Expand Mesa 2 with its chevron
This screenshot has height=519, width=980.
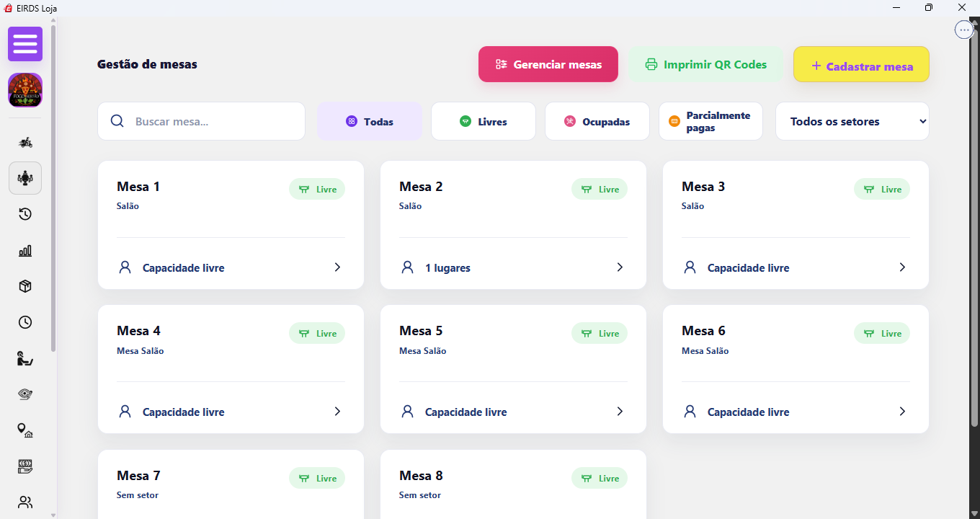(x=620, y=267)
